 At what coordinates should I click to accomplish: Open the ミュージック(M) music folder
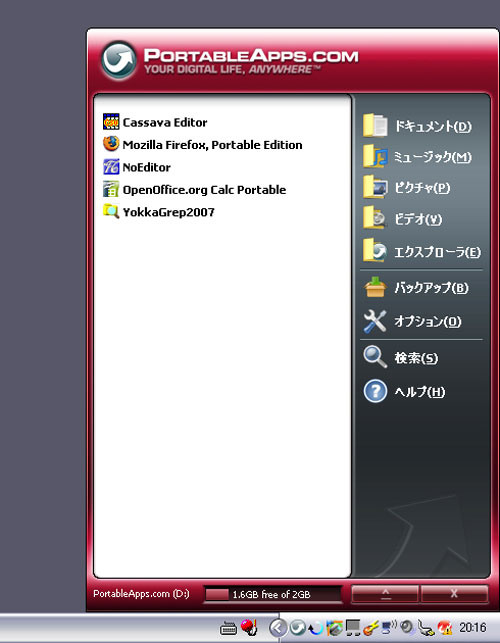coord(417,157)
